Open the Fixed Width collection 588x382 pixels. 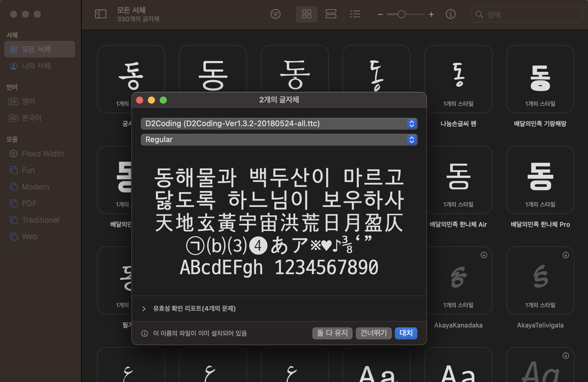point(40,153)
